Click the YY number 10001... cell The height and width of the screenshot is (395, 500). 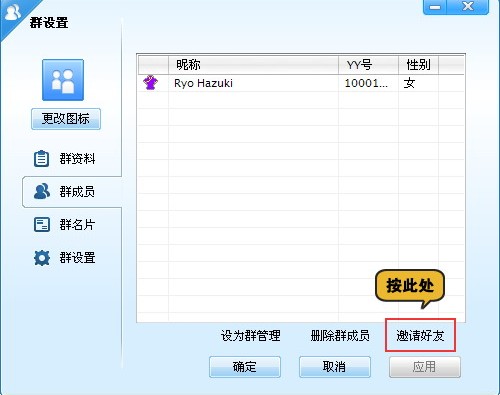point(366,83)
